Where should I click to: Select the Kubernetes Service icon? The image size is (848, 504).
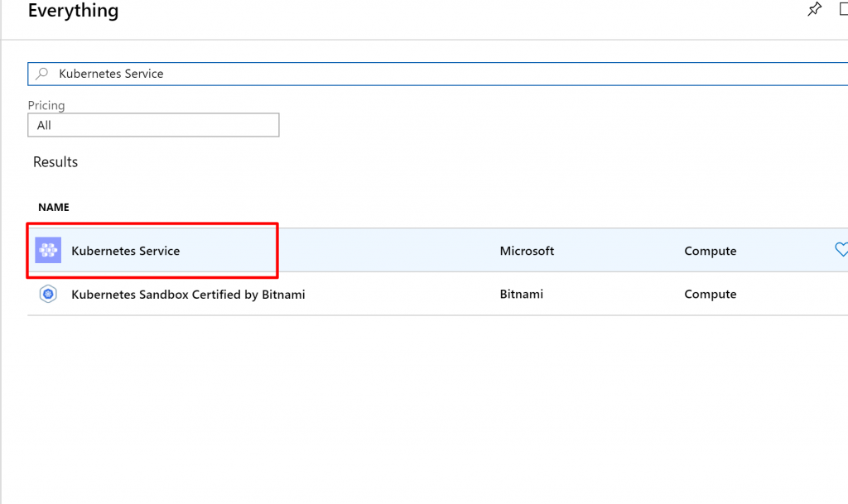pyautogui.click(x=48, y=250)
